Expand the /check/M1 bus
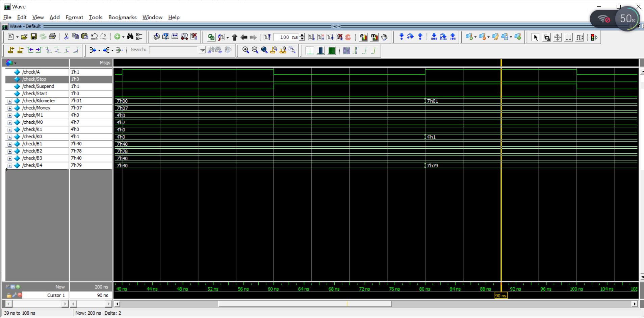644x318 pixels. point(10,115)
